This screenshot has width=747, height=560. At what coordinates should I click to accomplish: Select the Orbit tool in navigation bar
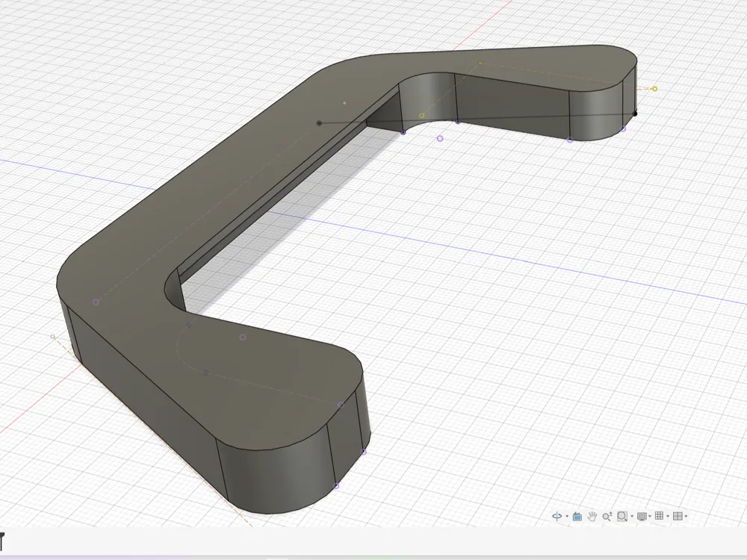[557, 516]
